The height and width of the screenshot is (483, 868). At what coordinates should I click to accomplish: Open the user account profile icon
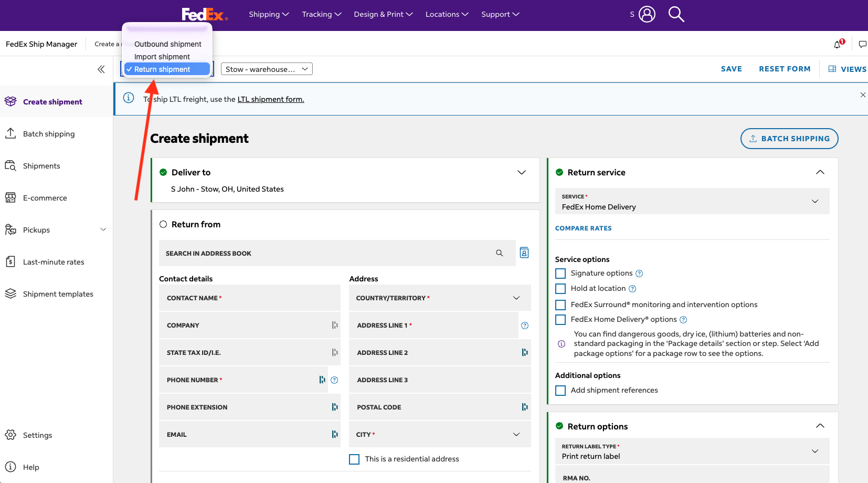[647, 14]
